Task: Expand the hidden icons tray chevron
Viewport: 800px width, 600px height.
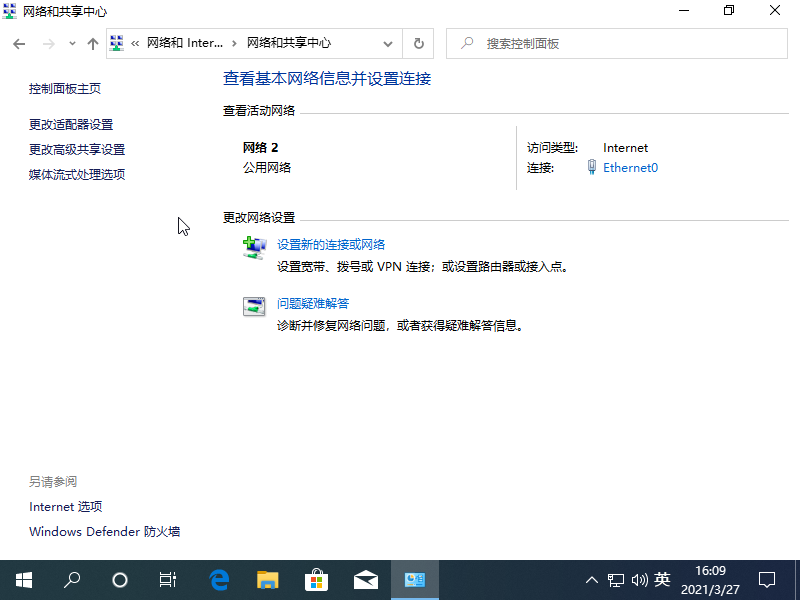Action: click(592, 579)
